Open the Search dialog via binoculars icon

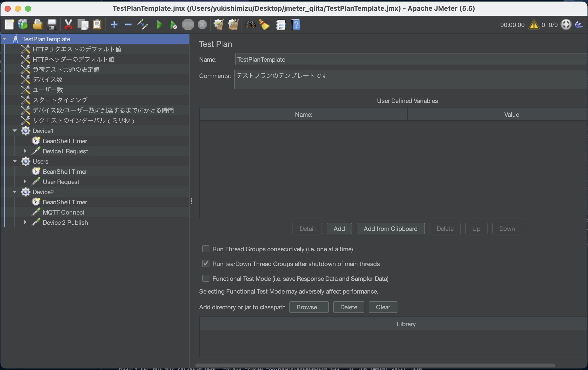click(x=250, y=24)
